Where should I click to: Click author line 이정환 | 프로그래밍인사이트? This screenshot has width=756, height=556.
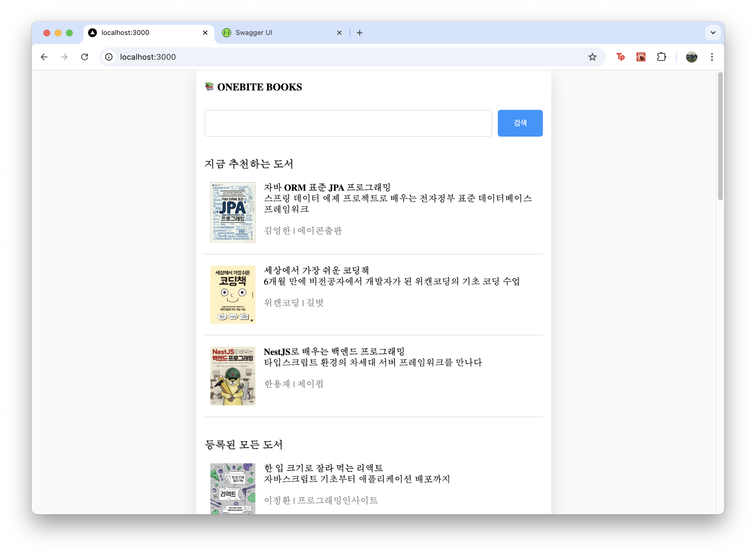321,500
